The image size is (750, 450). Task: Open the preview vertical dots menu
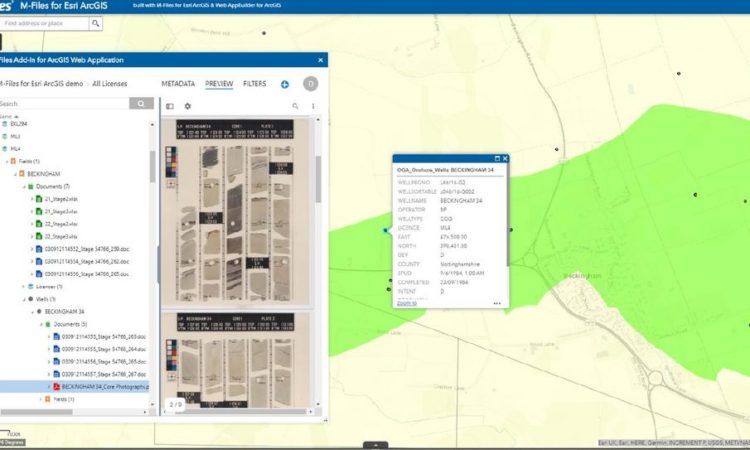coord(313,106)
